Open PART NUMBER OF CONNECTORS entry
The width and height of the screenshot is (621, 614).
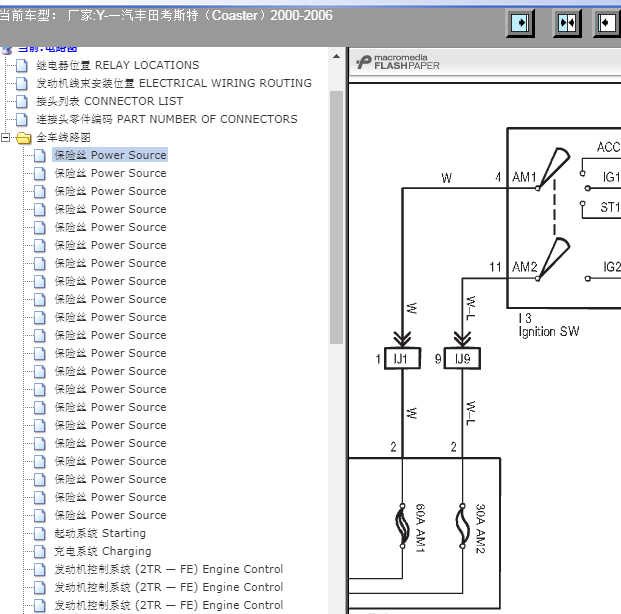(x=167, y=119)
